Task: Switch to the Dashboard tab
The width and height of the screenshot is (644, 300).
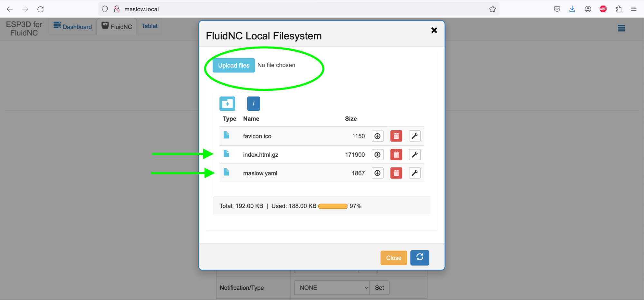Action: [73, 26]
